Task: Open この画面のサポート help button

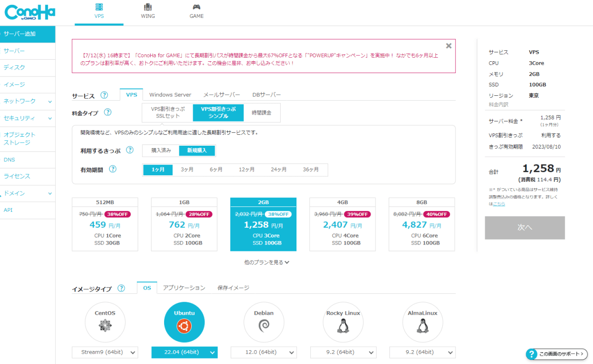Action: [x=556, y=354]
